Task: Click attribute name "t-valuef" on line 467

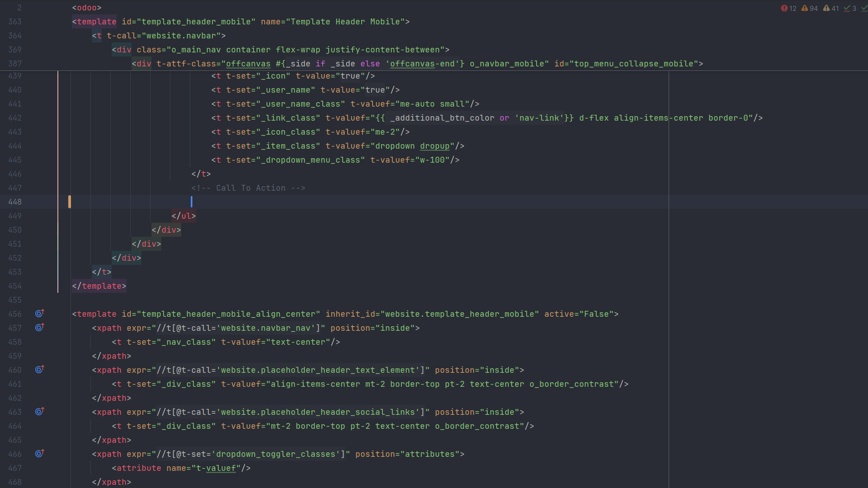Action: click(216, 468)
